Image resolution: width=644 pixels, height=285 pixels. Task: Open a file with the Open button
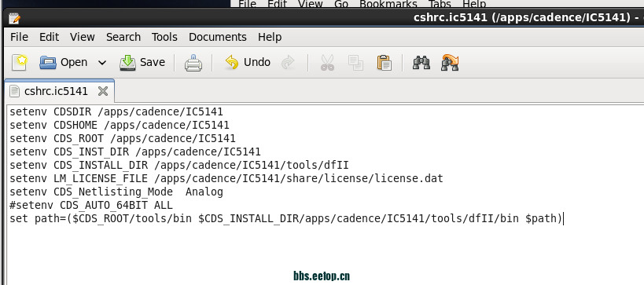click(x=63, y=62)
